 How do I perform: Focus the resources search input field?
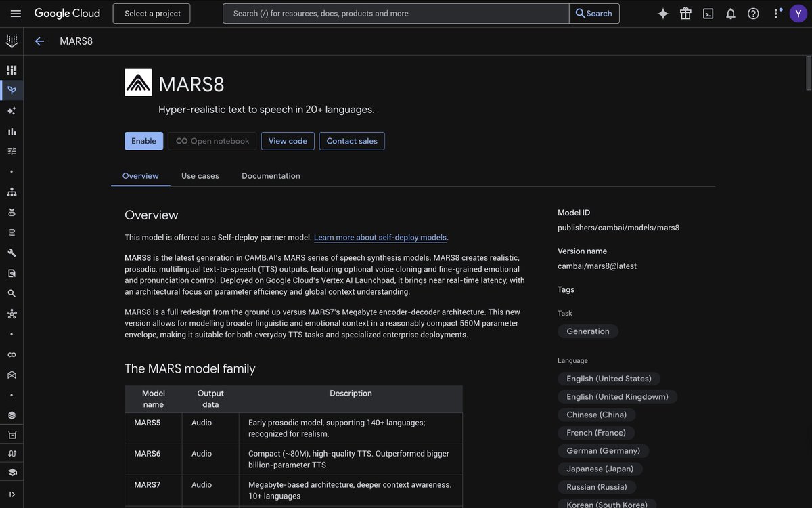396,14
